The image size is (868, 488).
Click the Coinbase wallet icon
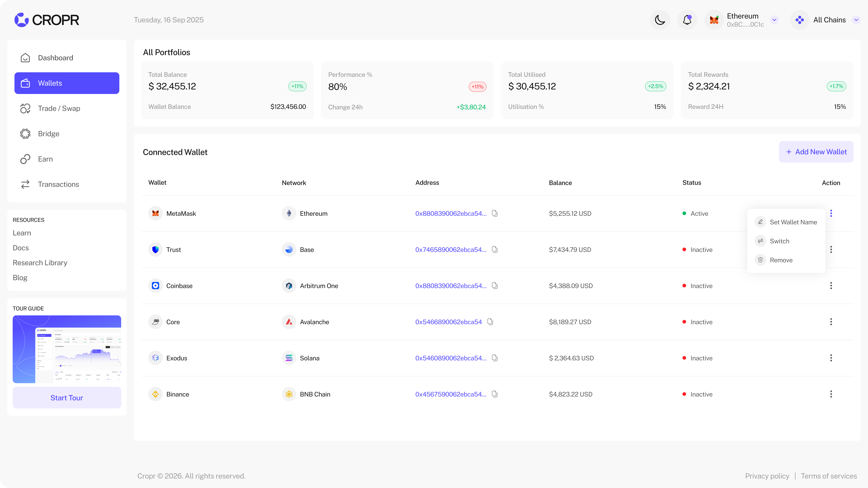pyautogui.click(x=155, y=286)
